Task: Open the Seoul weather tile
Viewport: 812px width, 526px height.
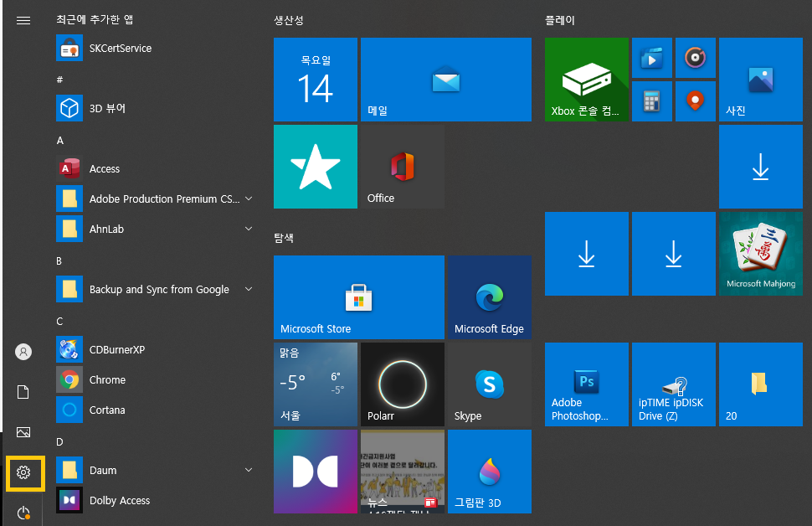Action: [316, 384]
